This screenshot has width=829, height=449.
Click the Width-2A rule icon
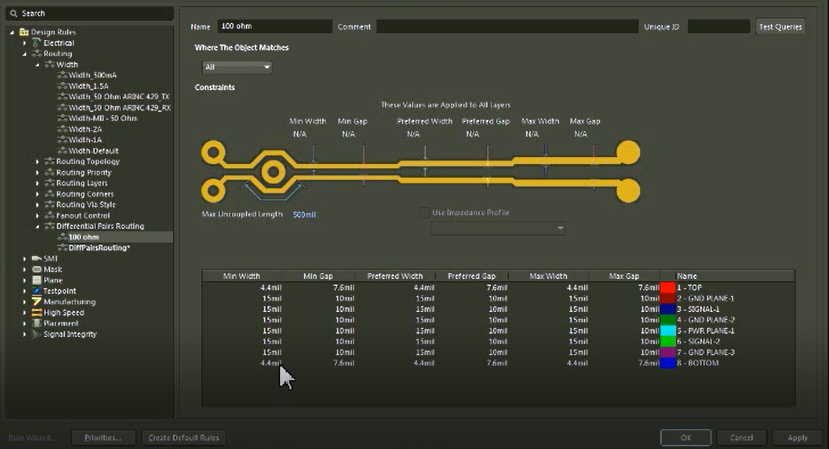point(62,129)
